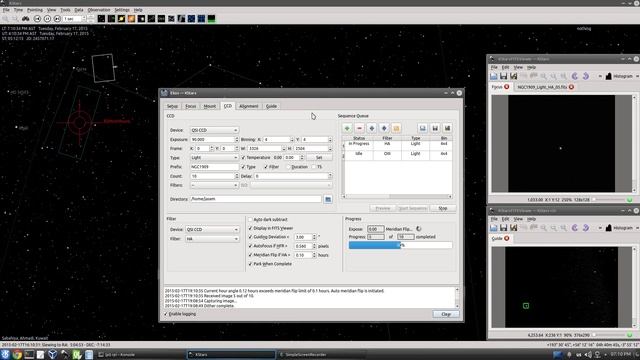Click the Stop button under Sequence Queue
This screenshot has width=640, height=360.
coord(442,209)
